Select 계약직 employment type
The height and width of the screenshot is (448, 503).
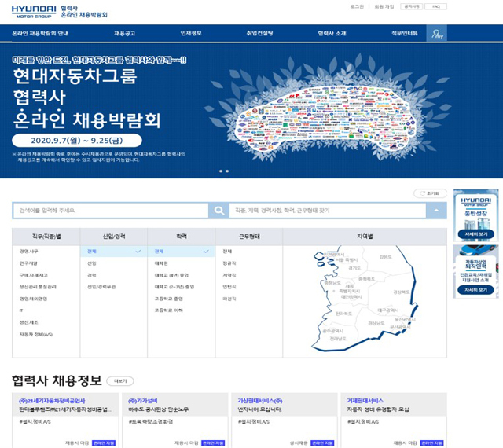coord(229,275)
